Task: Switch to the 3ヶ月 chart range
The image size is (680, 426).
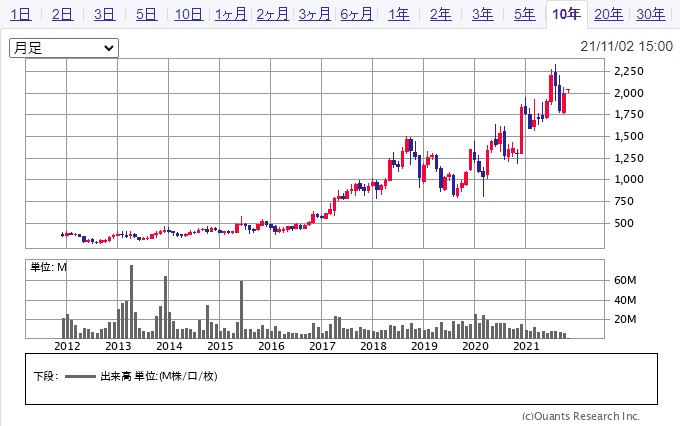Action: click(x=314, y=14)
